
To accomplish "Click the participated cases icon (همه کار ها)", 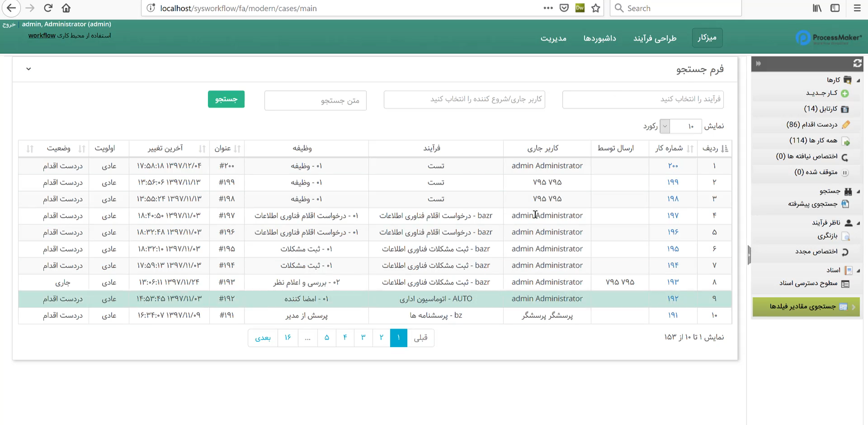I will (846, 141).
